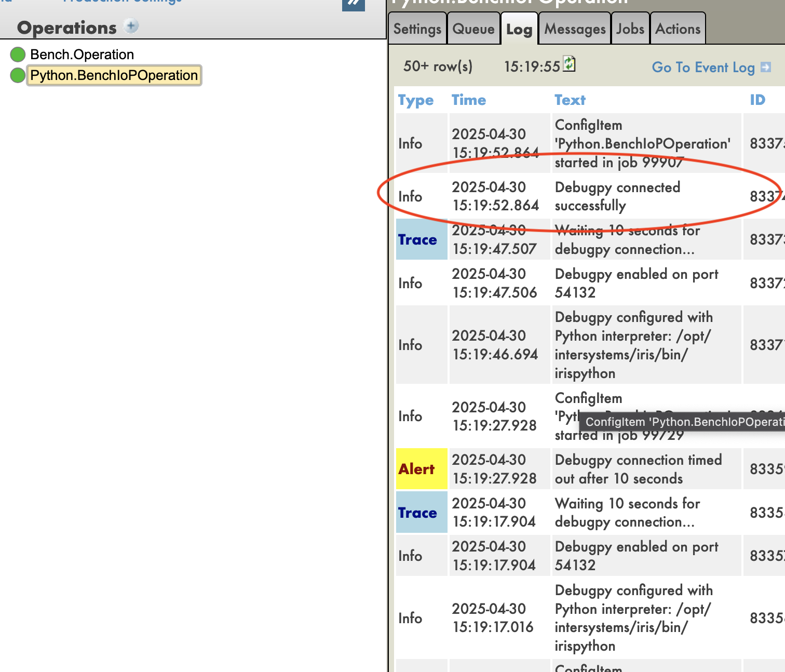The width and height of the screenshot is (785, 672).
Task: Click the Operations section heading
Action: coord(67,28)
